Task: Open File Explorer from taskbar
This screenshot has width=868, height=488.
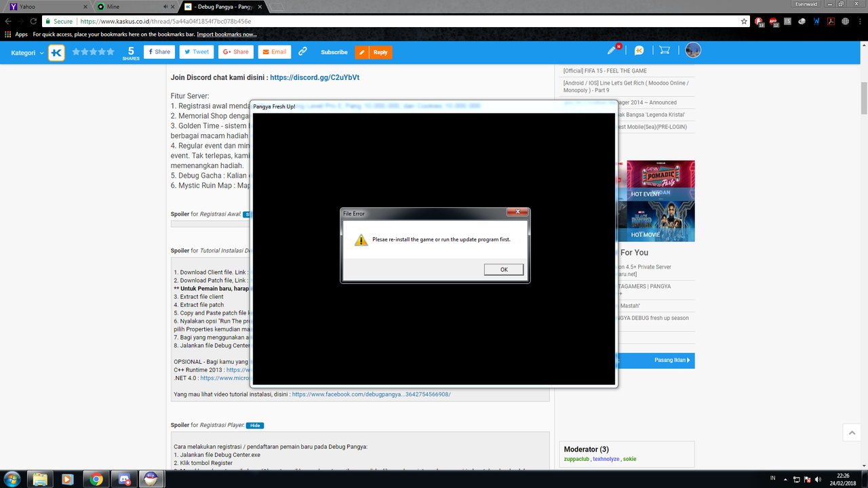Action: tap(41, 479)
